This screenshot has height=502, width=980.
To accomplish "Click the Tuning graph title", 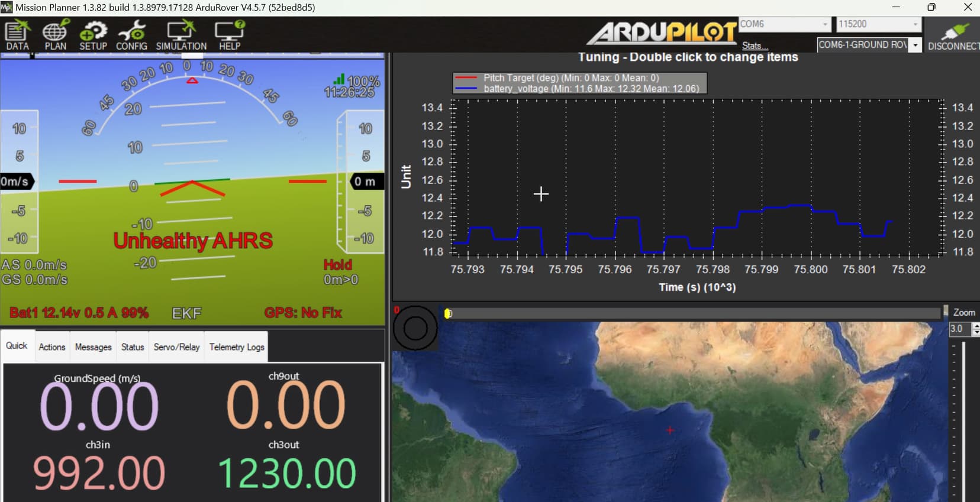I will 688,57.
